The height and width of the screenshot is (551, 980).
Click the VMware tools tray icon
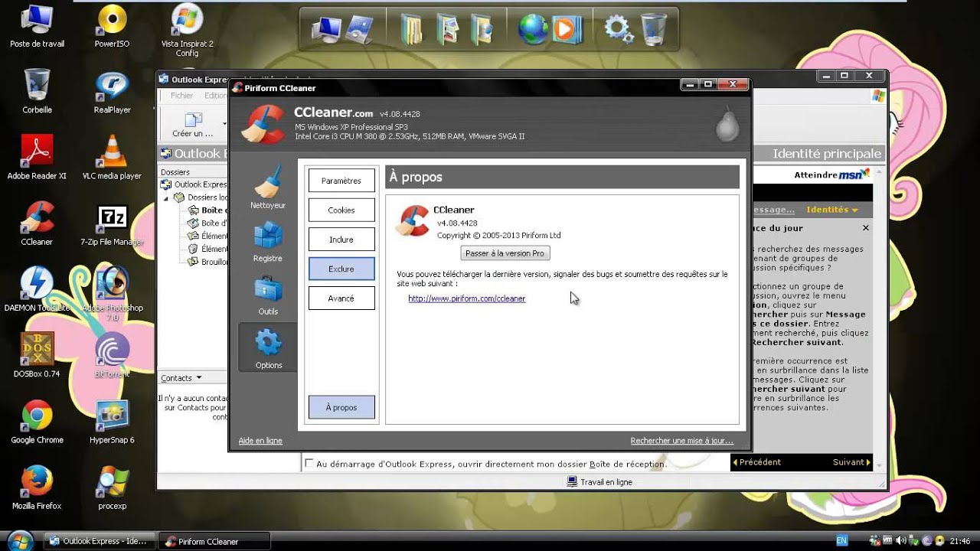click(887, 540)
